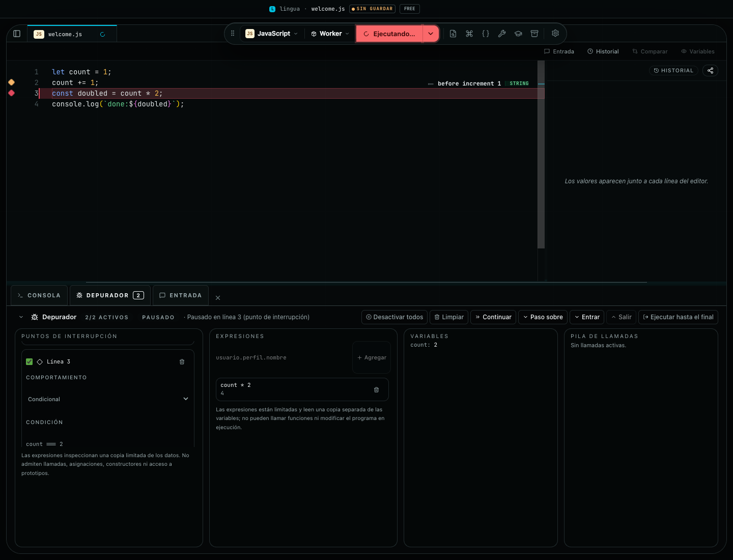Click the orange breakpoint marker on line 2
733x560 pixels.
[x=11, y=82]
